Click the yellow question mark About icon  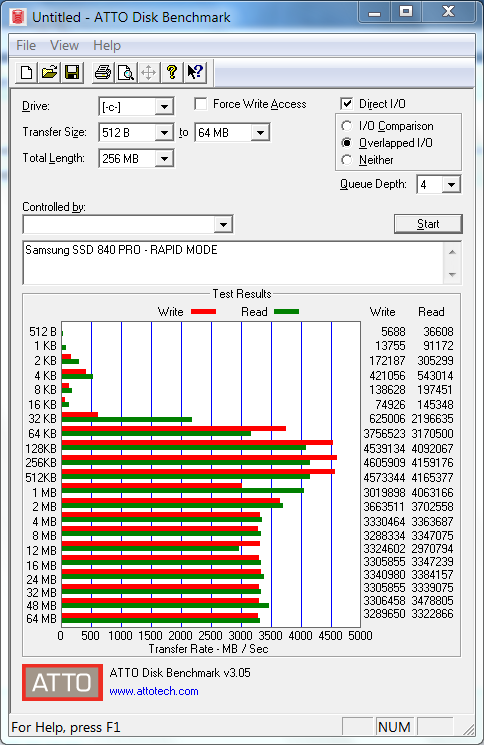pos(172,72)
